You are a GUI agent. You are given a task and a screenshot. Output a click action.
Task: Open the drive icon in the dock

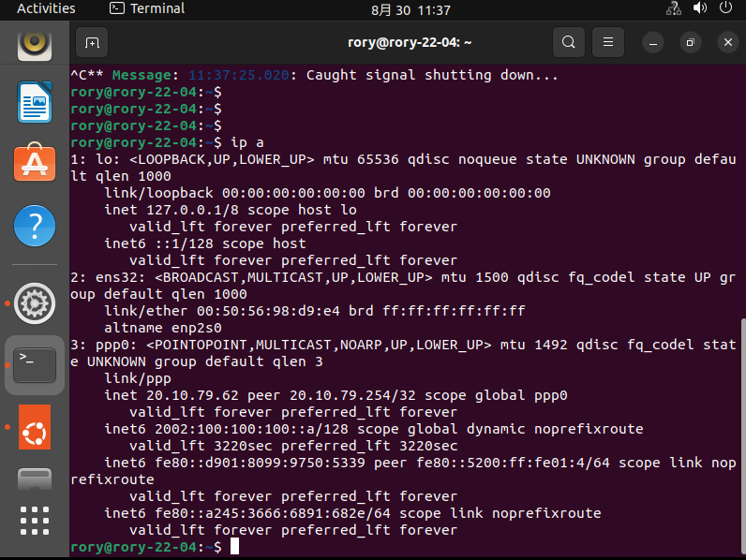point(35,479)
